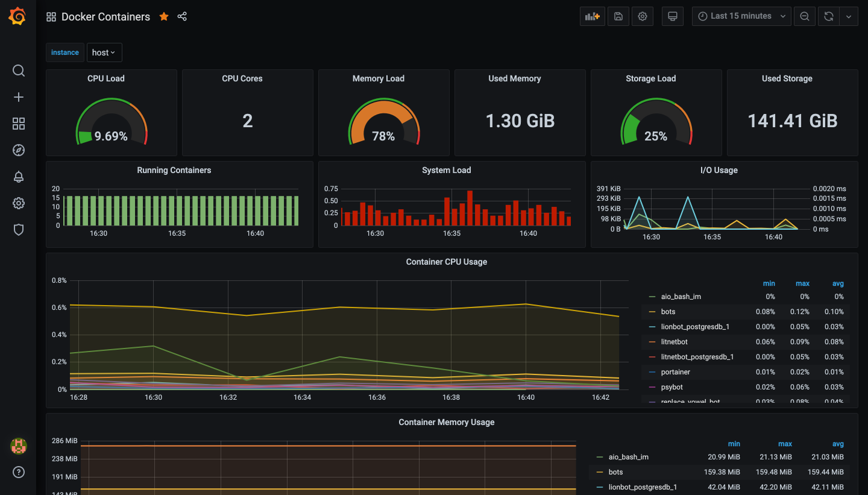This screenshot has width=868, height=495.
Task: Share dashboard using the share icon
Action: pos(182,16)
